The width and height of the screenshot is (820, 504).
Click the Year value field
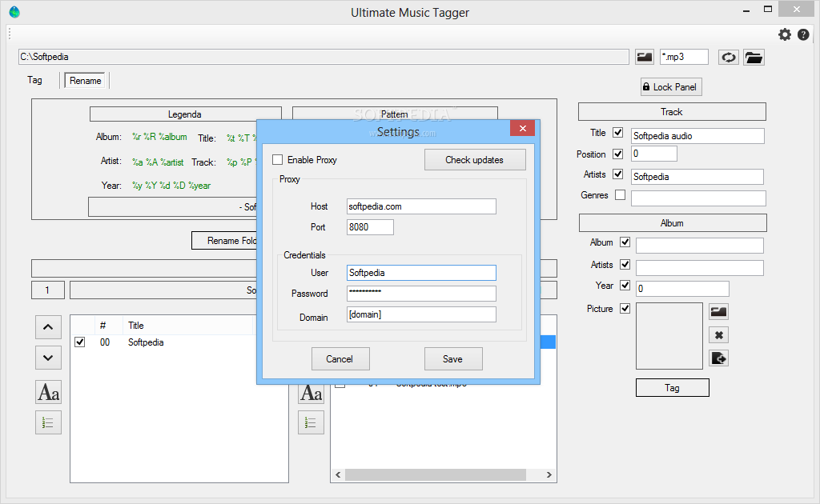coord(682,288)
